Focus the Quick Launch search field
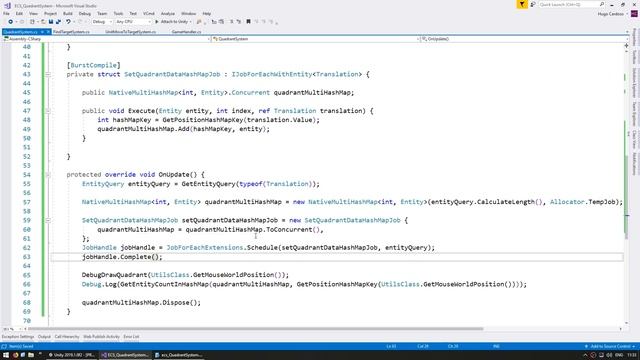This screenshot has height=360, width=640. 571,4
